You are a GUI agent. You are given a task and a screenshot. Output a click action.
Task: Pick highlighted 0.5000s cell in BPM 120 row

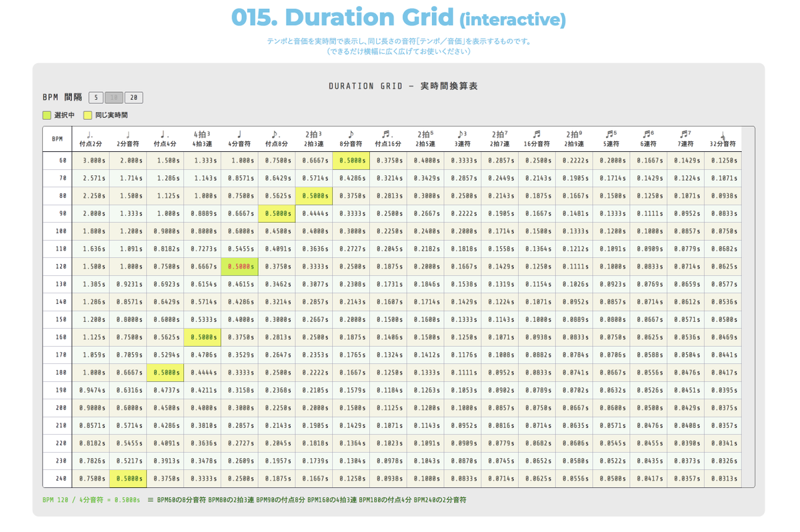[x=239, y=267]
